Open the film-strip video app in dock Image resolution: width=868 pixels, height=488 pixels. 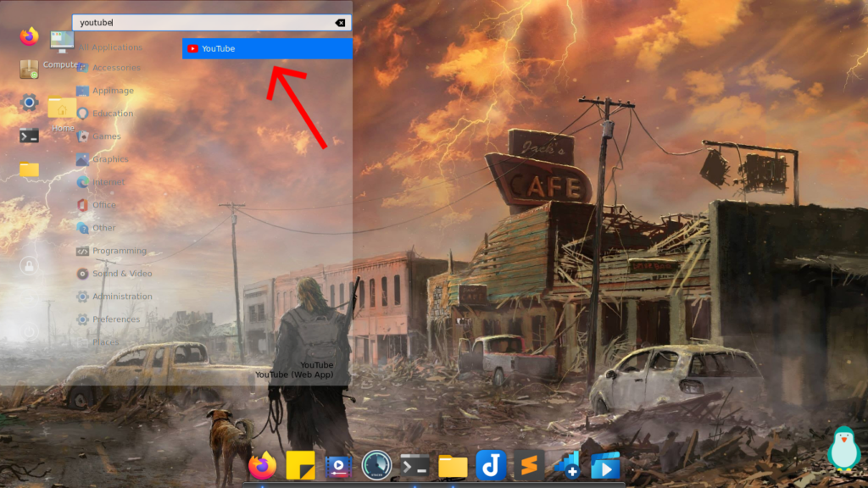pos(339,467)
